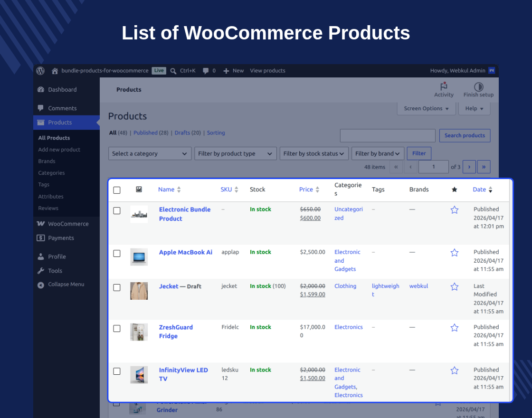The image size is (532, 418).
Task: Sort the table by Date column
Action: tap(483, 190)
